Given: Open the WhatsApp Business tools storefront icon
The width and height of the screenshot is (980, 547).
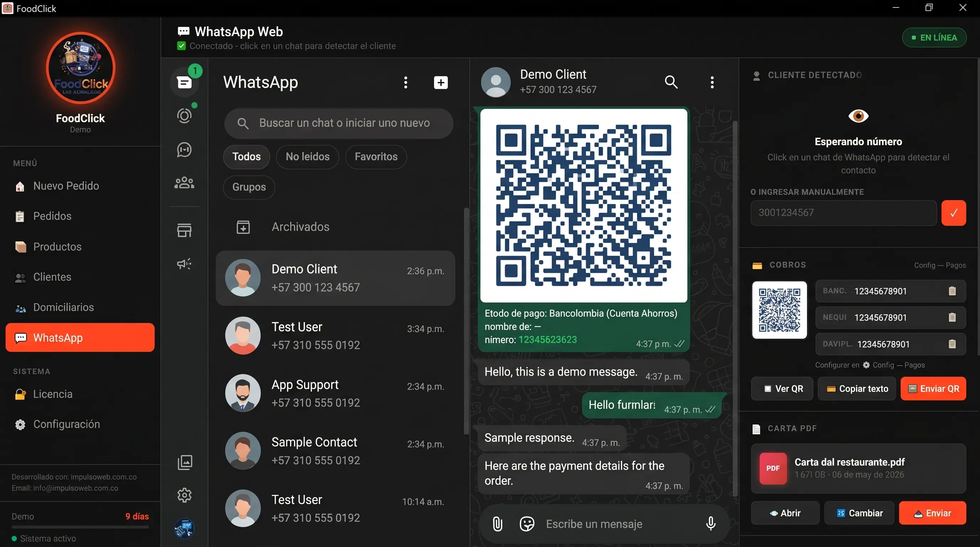Looking at the screenshot, I should (184, 230).
